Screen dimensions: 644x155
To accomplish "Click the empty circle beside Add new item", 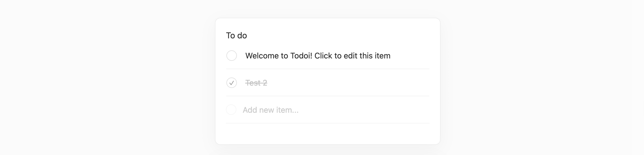I will coord(231,110).
